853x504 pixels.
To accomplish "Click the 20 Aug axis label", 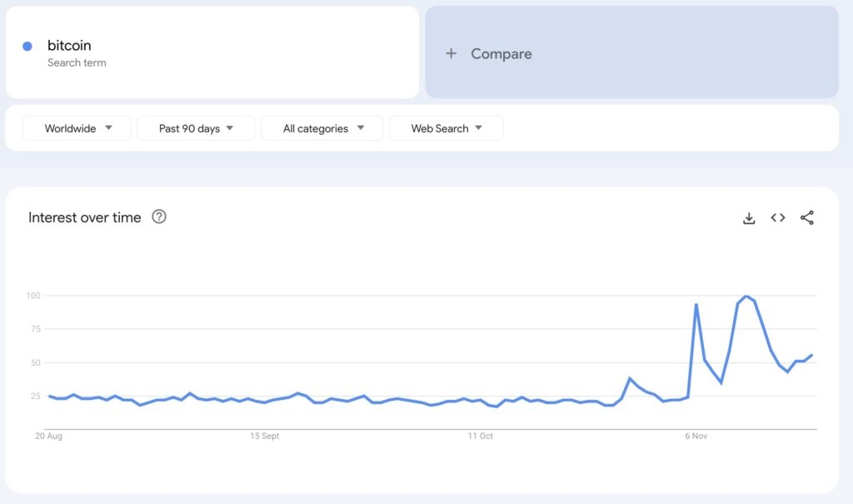I will coord(48,436).
